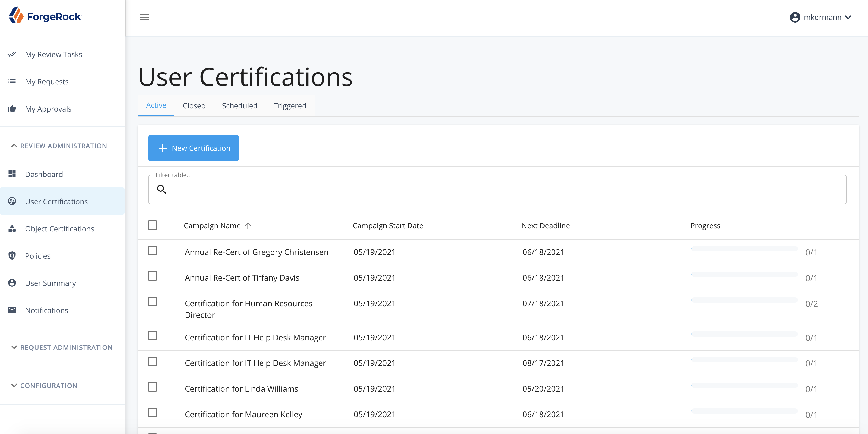Switch to the Scheduled tab

tap(240, 106)
